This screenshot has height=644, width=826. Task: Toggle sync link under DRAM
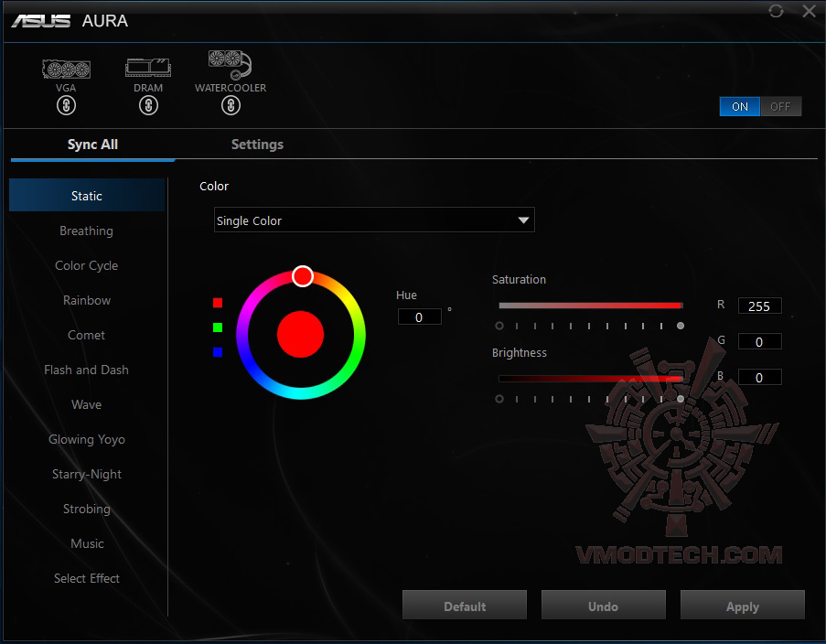click(x=148, y=105)
